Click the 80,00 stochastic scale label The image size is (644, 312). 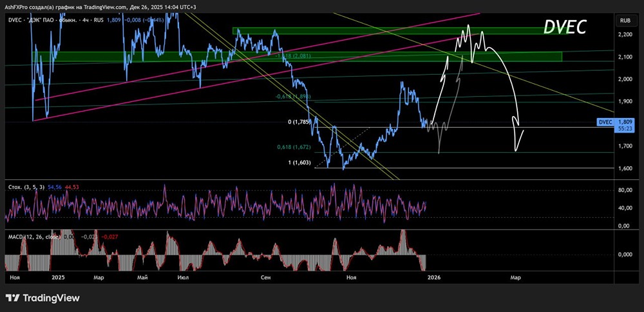626,190
